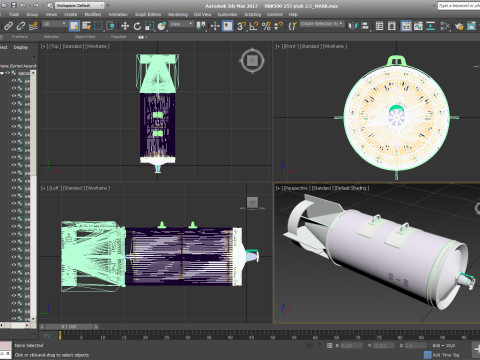Toggle the Window/Crossing selection mode

(x=110, y=26)
